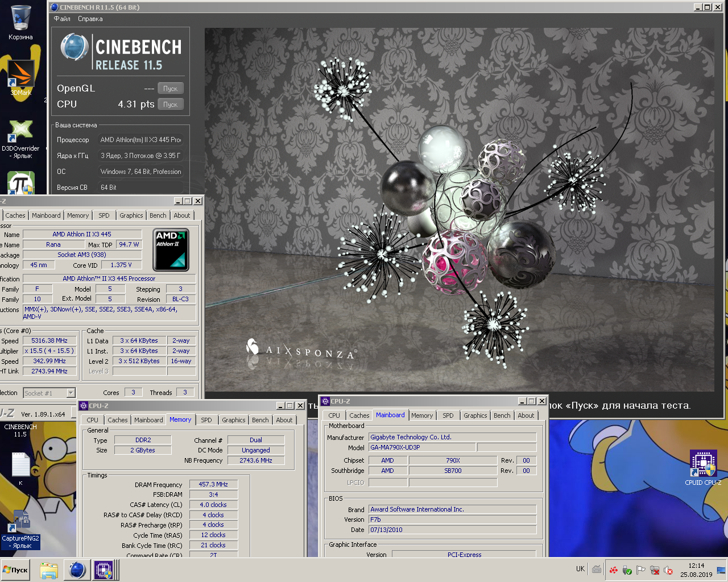Click the on-screen keyboard tray icon
The width and height of the screenshot is (728, 582).
click(597, 569)
